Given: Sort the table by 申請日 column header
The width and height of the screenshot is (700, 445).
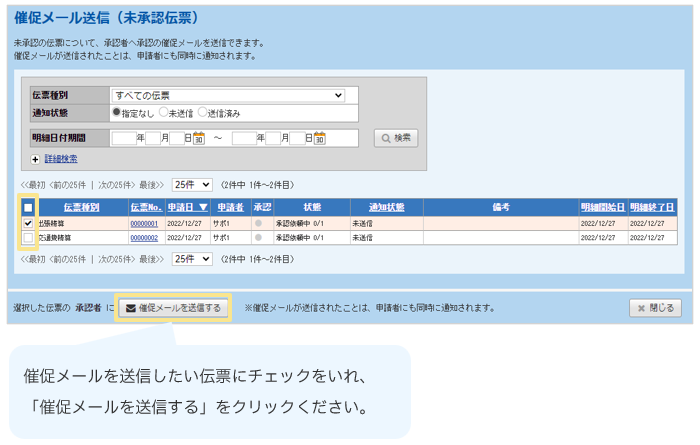Looking at the screenshot, I should [x=187, y=207].
